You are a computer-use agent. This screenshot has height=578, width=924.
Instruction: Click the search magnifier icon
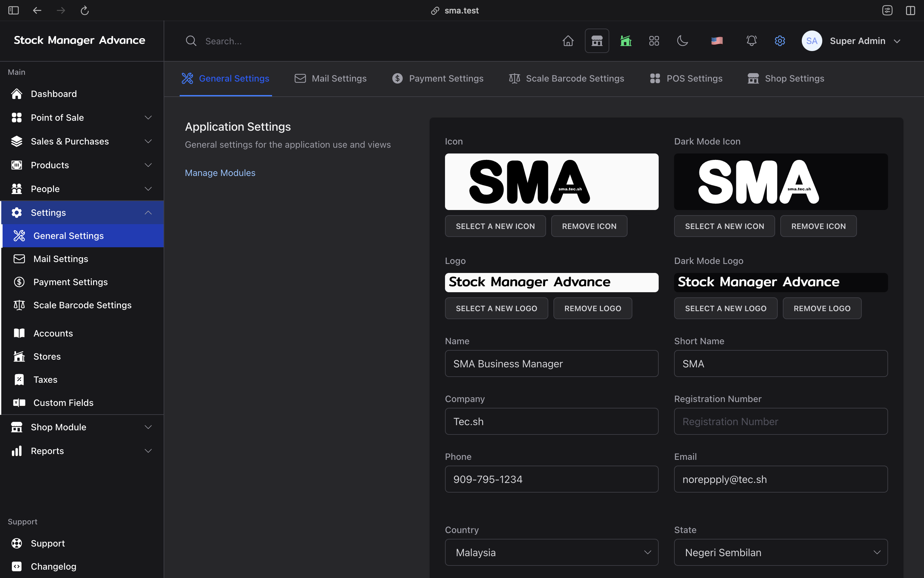191,41
